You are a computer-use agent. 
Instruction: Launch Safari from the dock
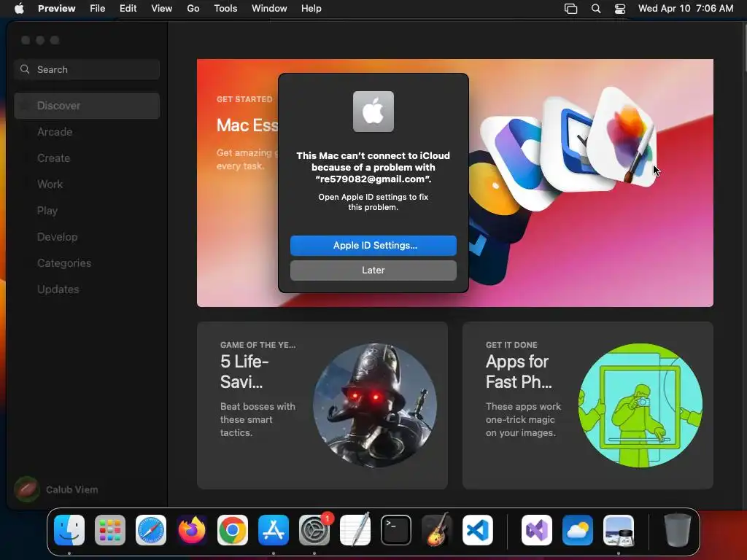pyautogui.click(x=151, y=530)
